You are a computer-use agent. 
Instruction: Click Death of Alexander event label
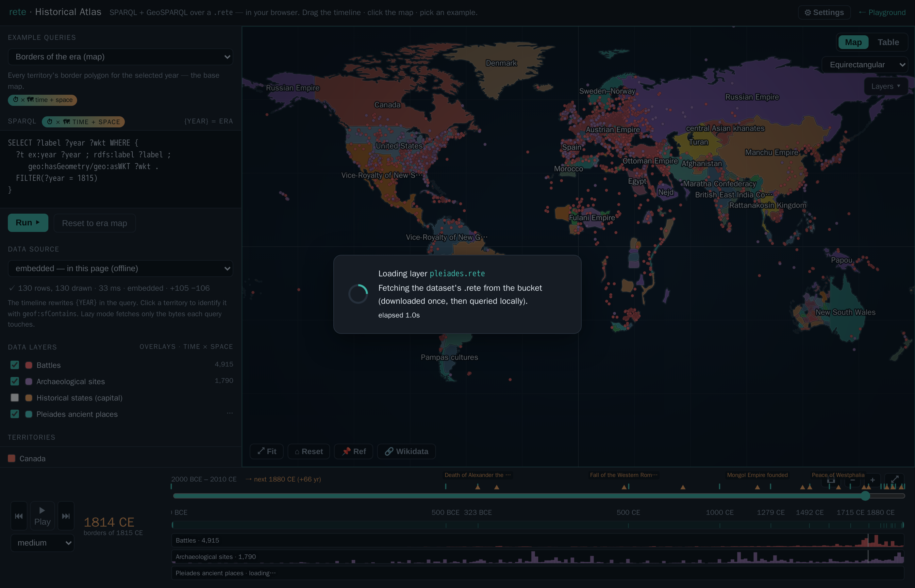click(477, 475)
